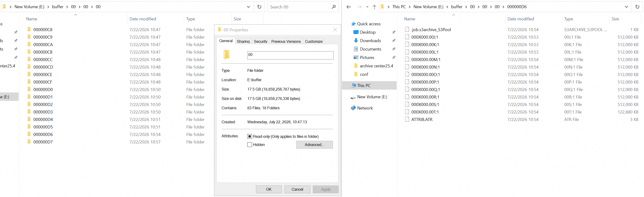Select the General tab

pos(226,41)
